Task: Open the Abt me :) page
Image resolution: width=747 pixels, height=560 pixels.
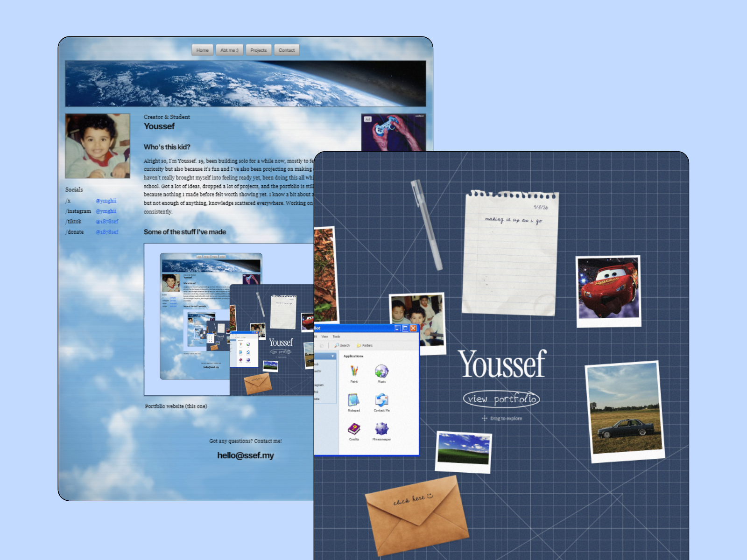Action: coord(229,50)
